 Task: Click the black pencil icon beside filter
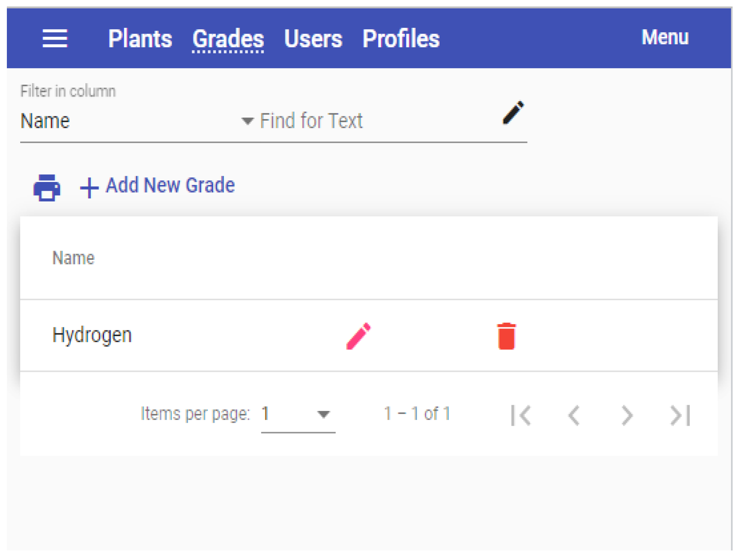coord(513,113)
